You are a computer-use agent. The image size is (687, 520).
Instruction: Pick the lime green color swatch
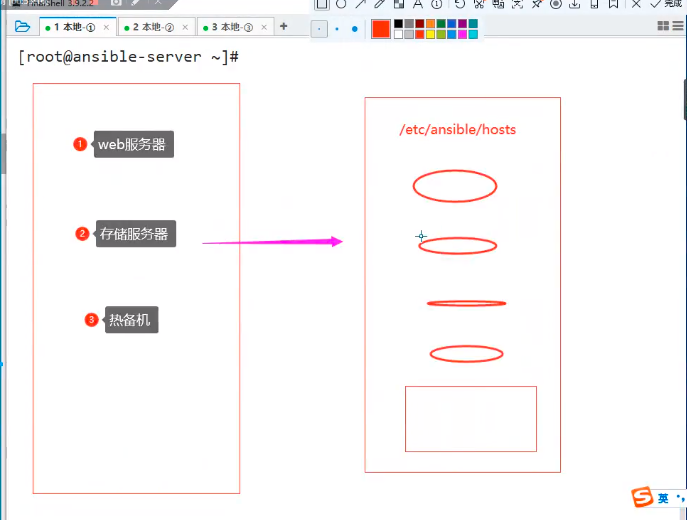tap(441, 34)
